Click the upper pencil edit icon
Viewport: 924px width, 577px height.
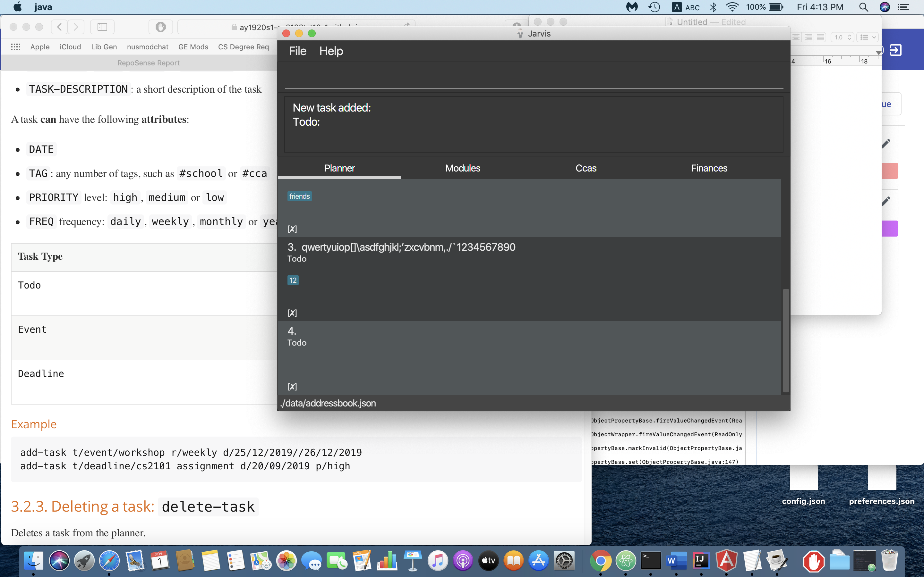point(886,144)
